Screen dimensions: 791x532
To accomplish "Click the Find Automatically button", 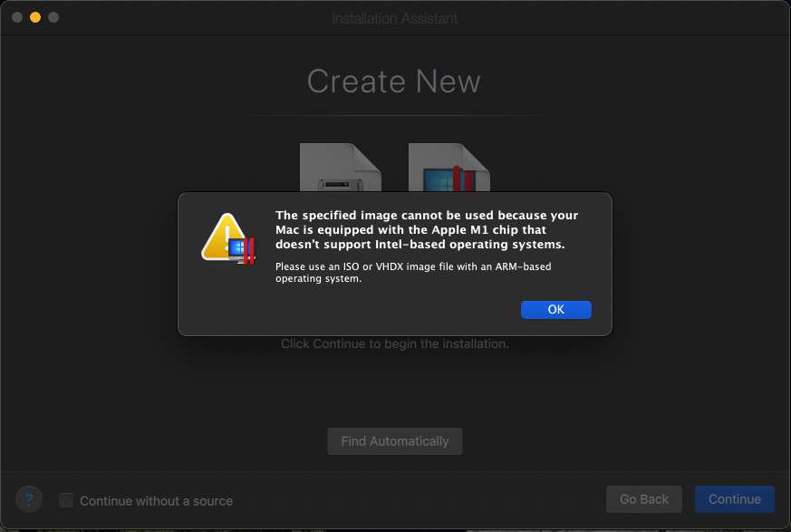I will coord(395,441).
